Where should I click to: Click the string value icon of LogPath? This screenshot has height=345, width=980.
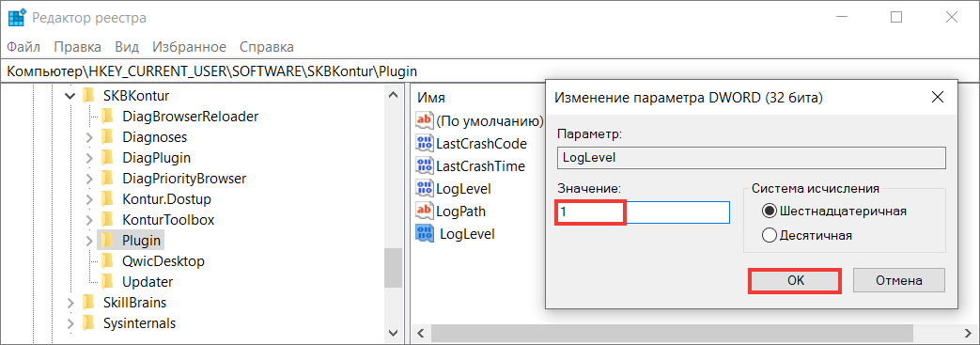point(425,211)
